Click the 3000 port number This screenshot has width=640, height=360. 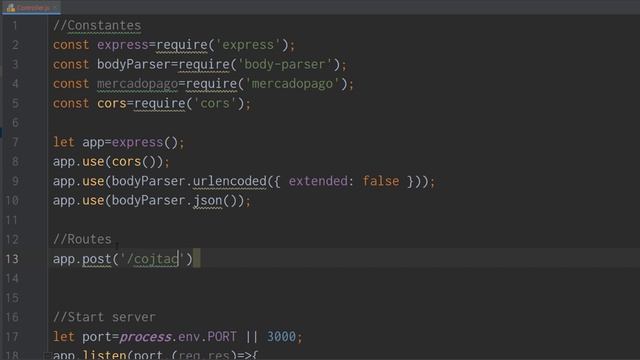coord(281,337)
